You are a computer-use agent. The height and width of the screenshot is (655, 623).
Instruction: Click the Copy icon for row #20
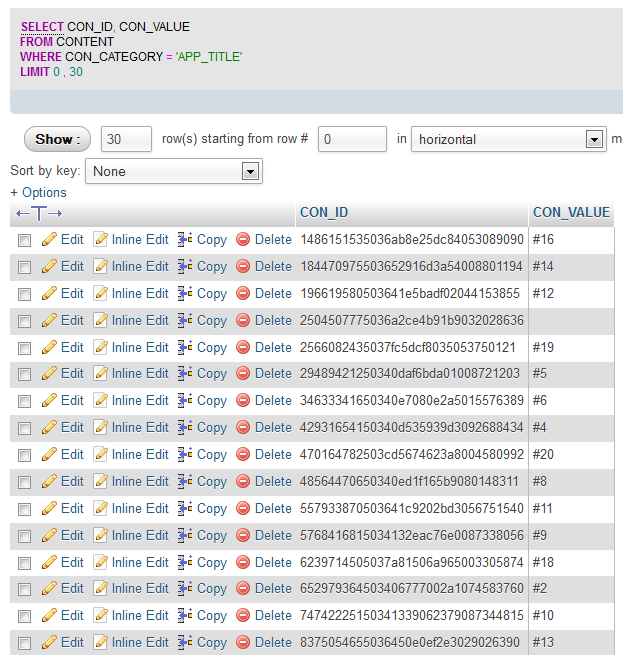(x=185, y=455)
